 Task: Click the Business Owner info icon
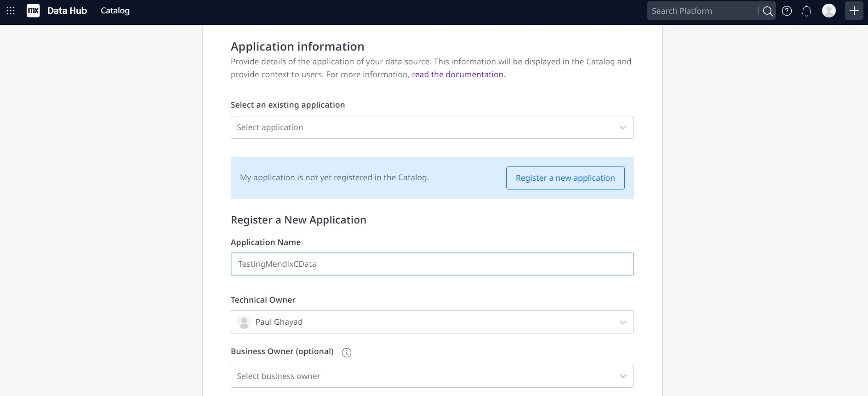pyautogui.click(x=347, y=352)
